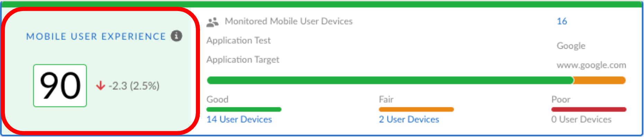Click the orange segment of the distribution bar
The width and height of the screenshot is (644, 137).
coord(600,80)
